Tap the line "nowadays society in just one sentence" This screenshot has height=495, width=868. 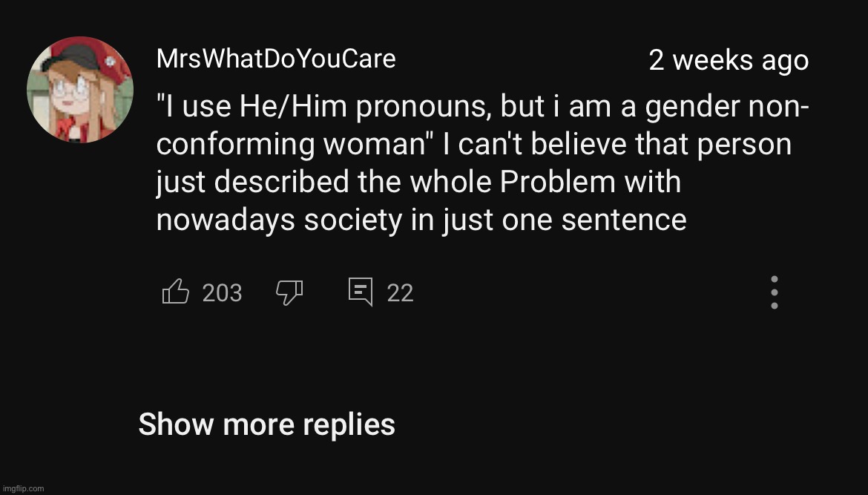click(421, 220)
